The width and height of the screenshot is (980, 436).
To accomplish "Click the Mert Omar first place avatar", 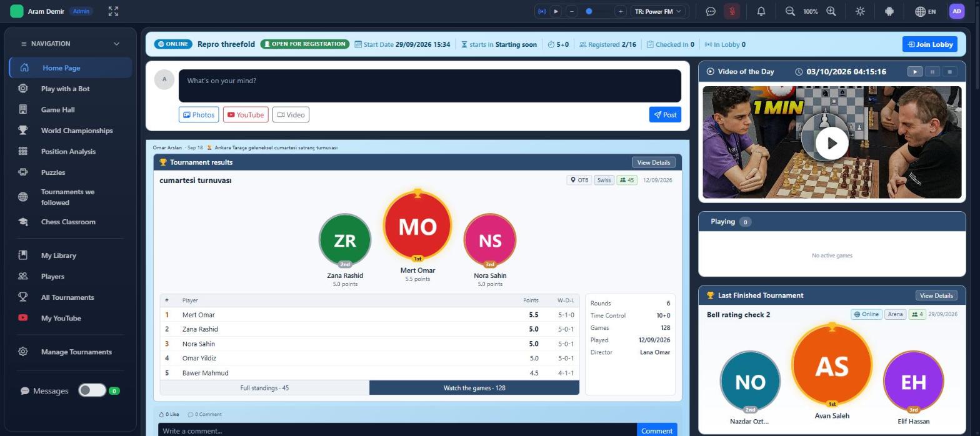I will click(417, 225).
